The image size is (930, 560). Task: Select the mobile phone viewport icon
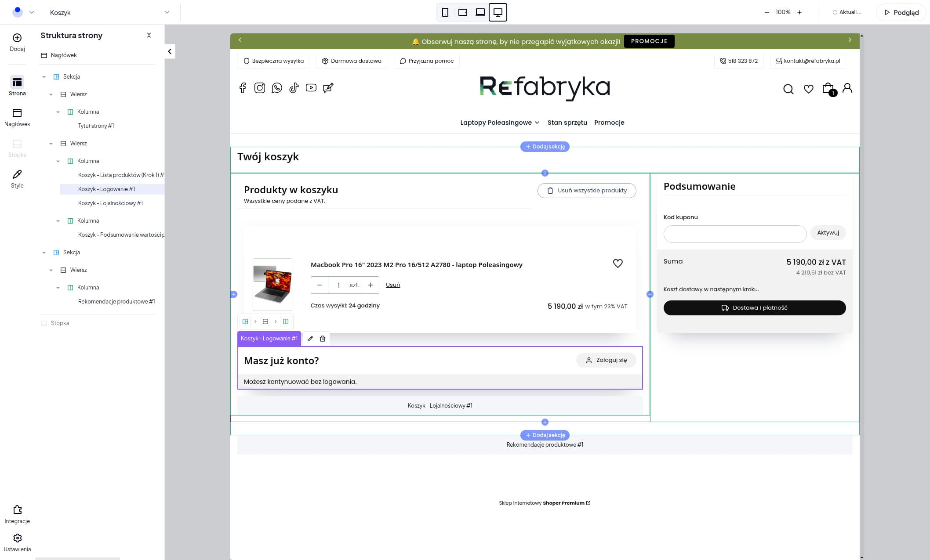pyautogui.click(x=445, y=12)
